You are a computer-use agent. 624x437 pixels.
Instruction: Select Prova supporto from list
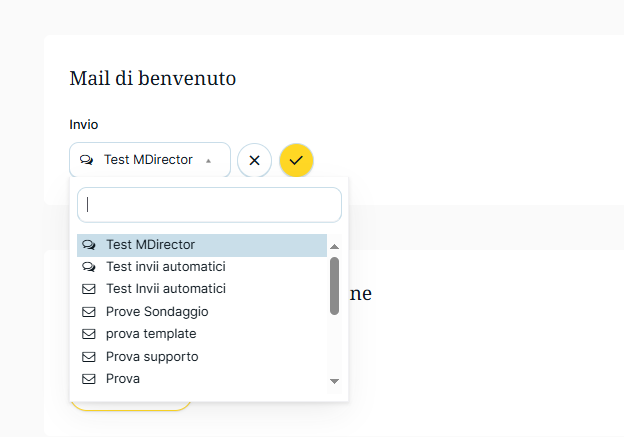(152, 357)
